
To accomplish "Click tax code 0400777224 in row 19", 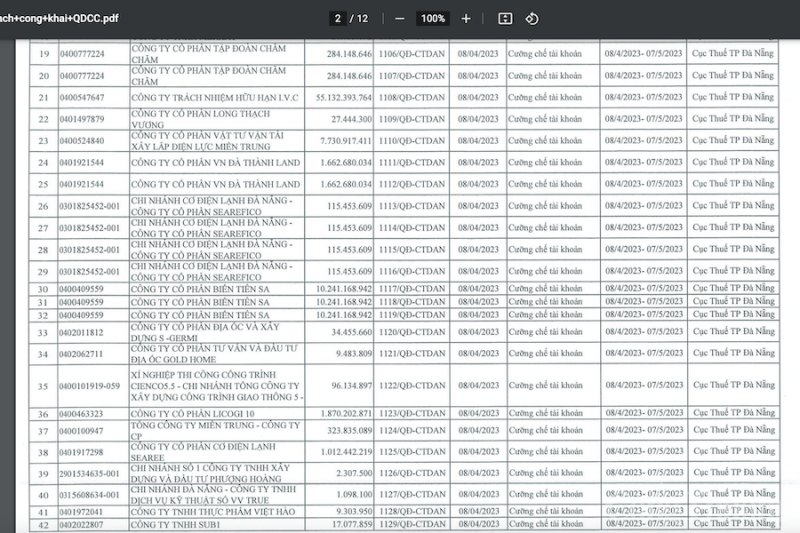I will (82, 54).
